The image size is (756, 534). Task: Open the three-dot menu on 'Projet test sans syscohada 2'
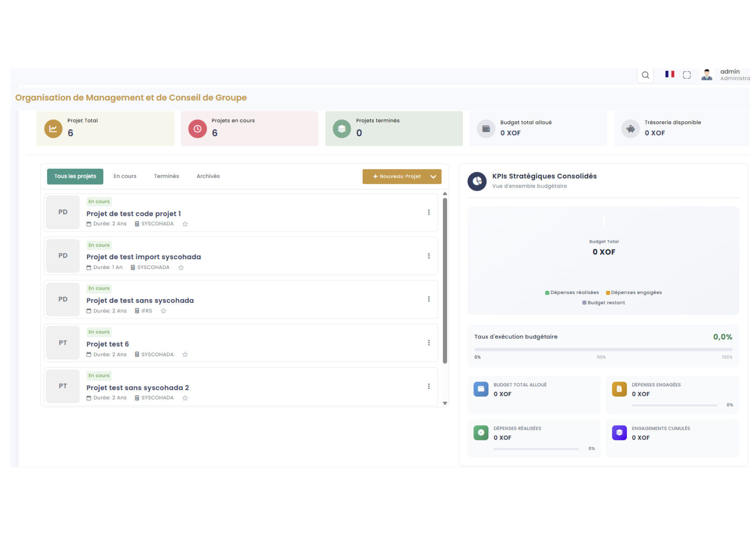coord(429,386)
